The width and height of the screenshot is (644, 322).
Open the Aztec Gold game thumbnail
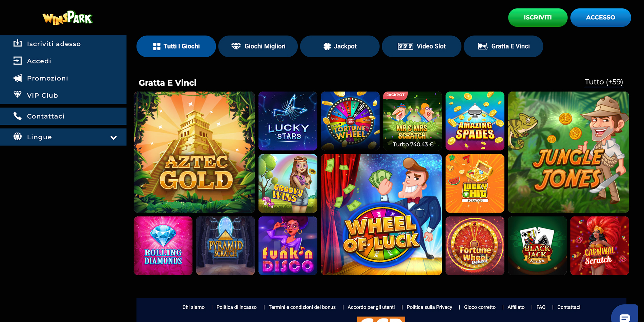click(194, 152)
